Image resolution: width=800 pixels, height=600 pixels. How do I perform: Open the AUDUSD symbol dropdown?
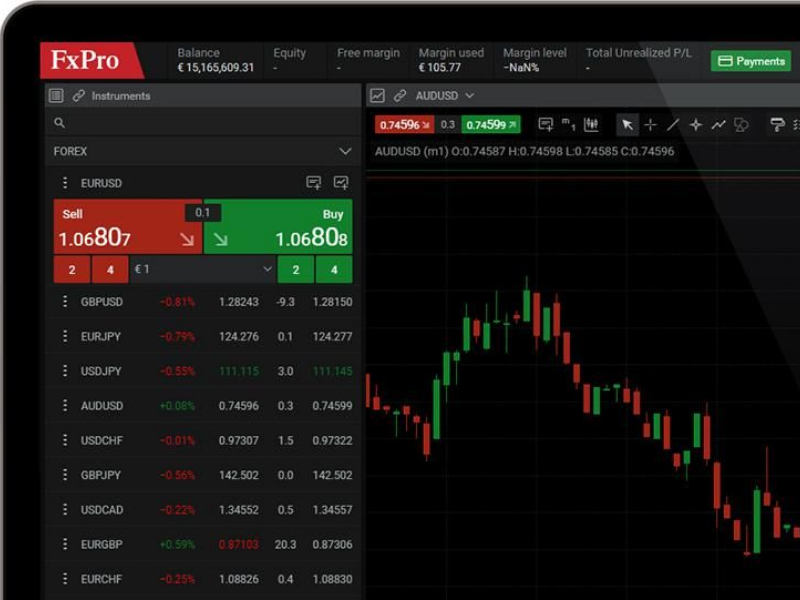(x=469, y=96)
